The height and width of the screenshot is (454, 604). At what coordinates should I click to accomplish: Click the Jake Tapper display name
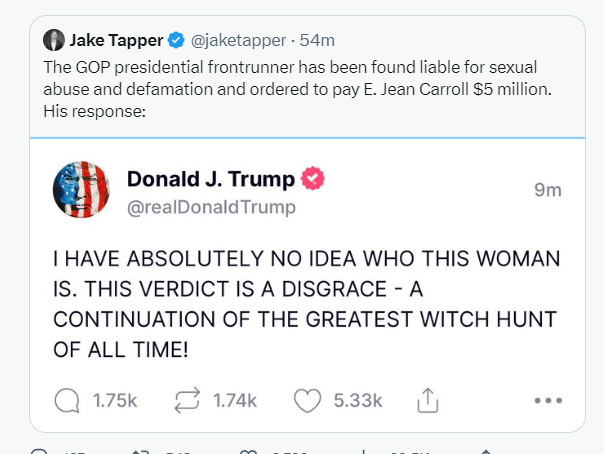click(x=116, y=40)
